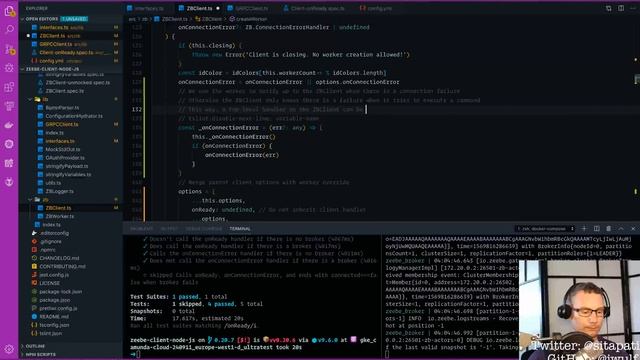Click the webcam video overlay thumbnail

[580, 310]
